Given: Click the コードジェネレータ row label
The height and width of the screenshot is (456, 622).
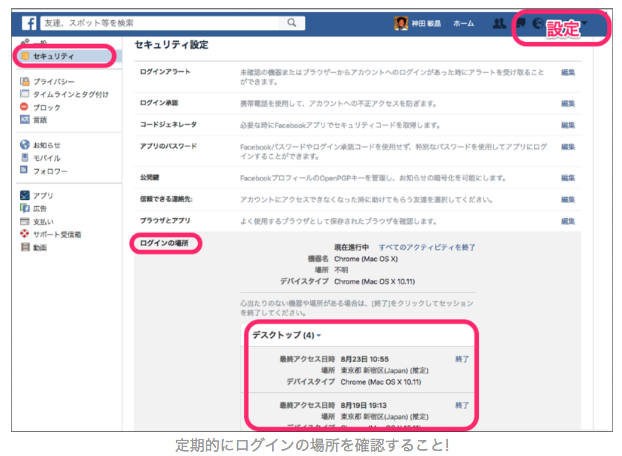Looking at the screenshot, I should [168, 125].
